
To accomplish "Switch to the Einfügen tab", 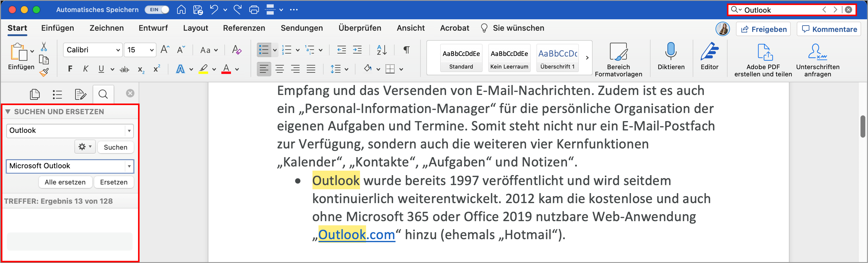I will point(58,28).
